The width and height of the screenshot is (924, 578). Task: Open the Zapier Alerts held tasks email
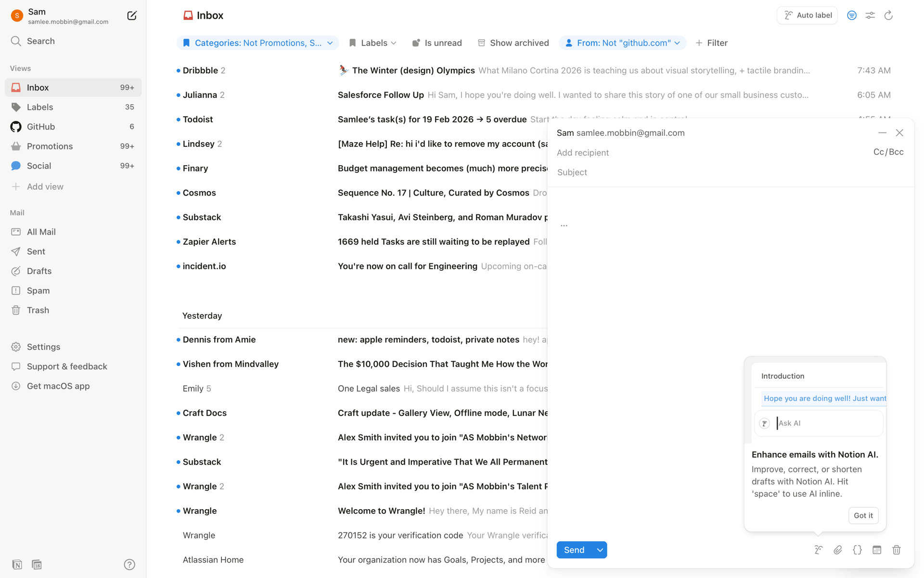point(362,242)
